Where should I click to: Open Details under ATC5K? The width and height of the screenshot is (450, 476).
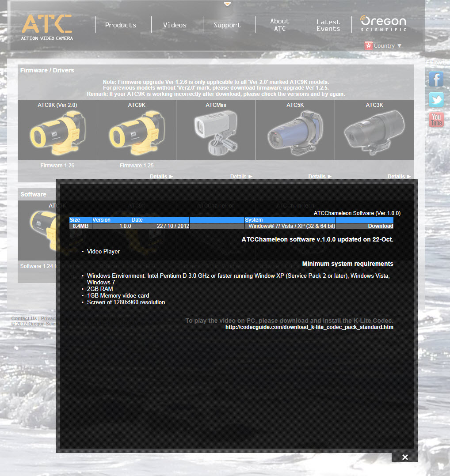(320, 176)
